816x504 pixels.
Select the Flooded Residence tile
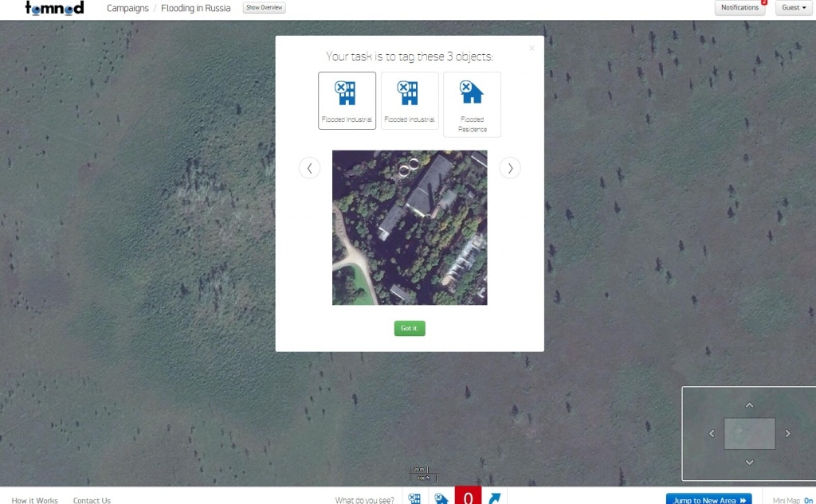472,104
